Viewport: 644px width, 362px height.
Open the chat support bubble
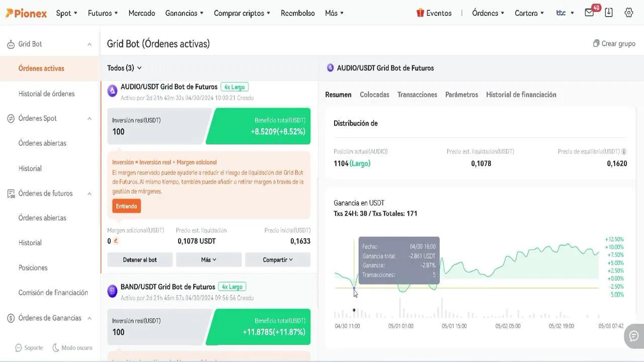pyautogui.click(x=633, y=335)
